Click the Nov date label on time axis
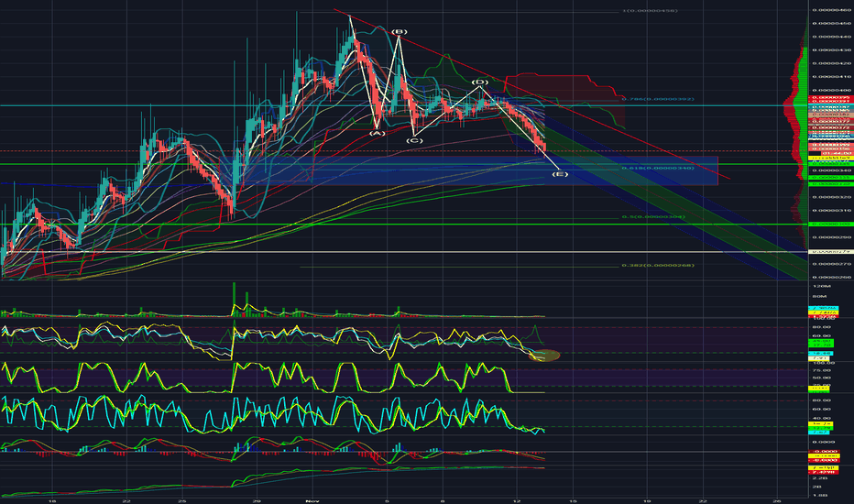The width and height of the screenshot is (854, 504). click(312, 500)
